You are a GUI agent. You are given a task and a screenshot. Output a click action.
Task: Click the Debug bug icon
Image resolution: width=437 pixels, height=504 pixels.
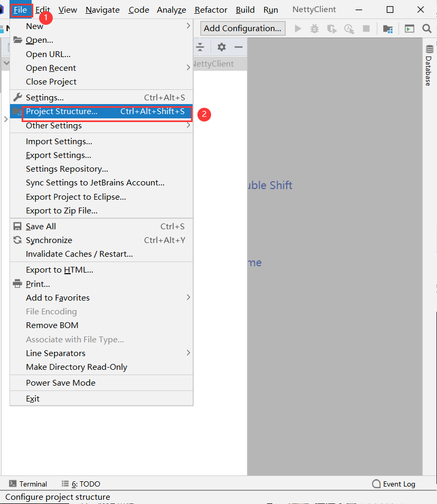coord(315,29)
